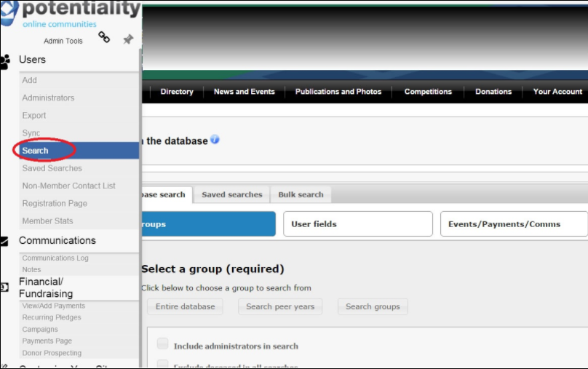Open News and Events in navigation bar
588x369 pixels.
(244, 92)
